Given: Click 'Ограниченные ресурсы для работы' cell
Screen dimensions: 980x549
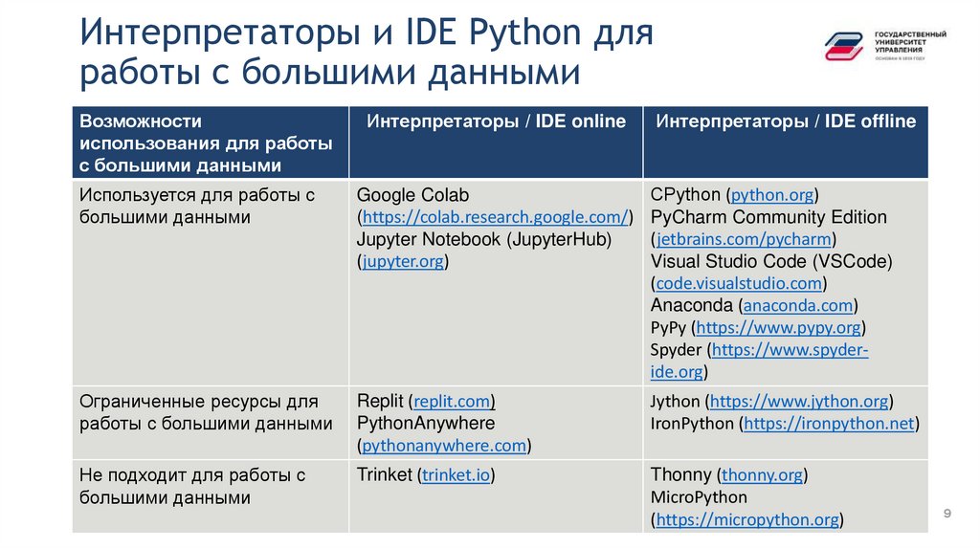Looking at the screenshot, I should [211, 423].
